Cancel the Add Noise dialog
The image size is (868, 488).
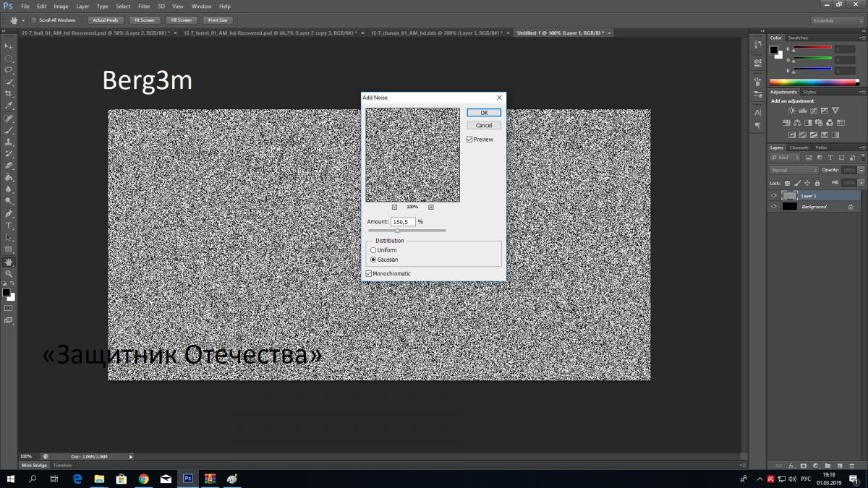tap(484, 125)
